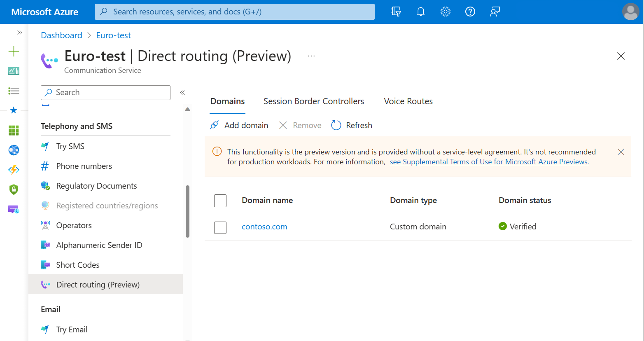Expand the left portal menu chevrons
The image size is (644, 341).
coord(19,33)
